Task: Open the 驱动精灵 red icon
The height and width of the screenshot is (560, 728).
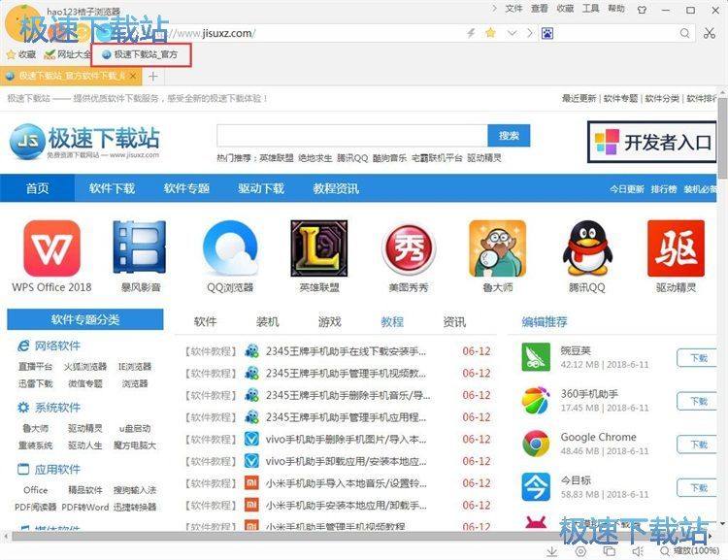Action: [x=676, y=248]
